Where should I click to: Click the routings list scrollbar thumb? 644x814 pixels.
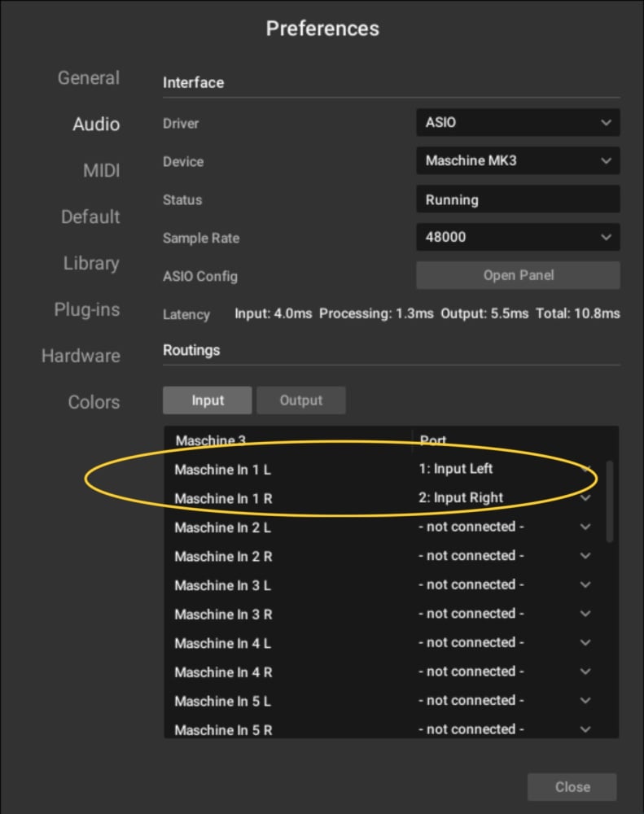click(x=611, y=501)
